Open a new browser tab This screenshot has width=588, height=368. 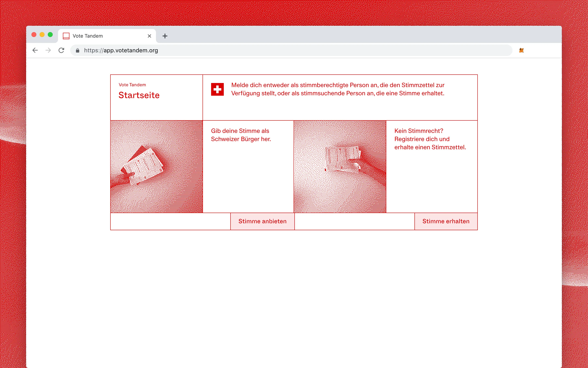coord(165,36)
